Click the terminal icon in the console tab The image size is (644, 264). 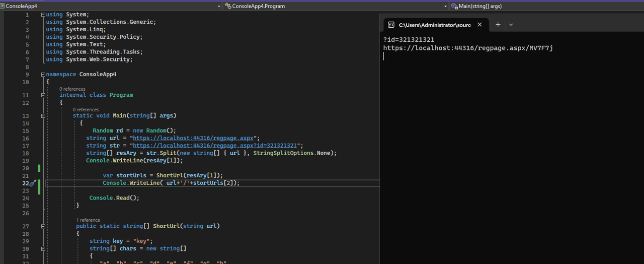coord(391,25)
